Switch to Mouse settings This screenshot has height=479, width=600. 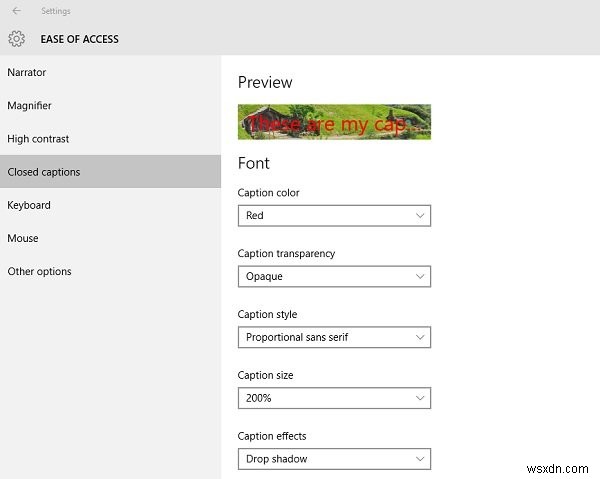(23, 238)
